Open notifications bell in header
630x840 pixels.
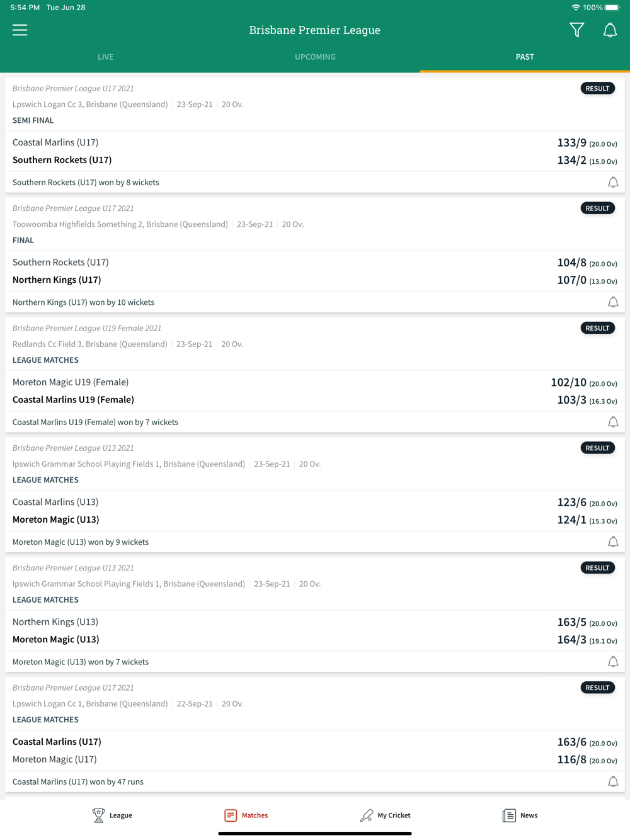coord(610,30)
